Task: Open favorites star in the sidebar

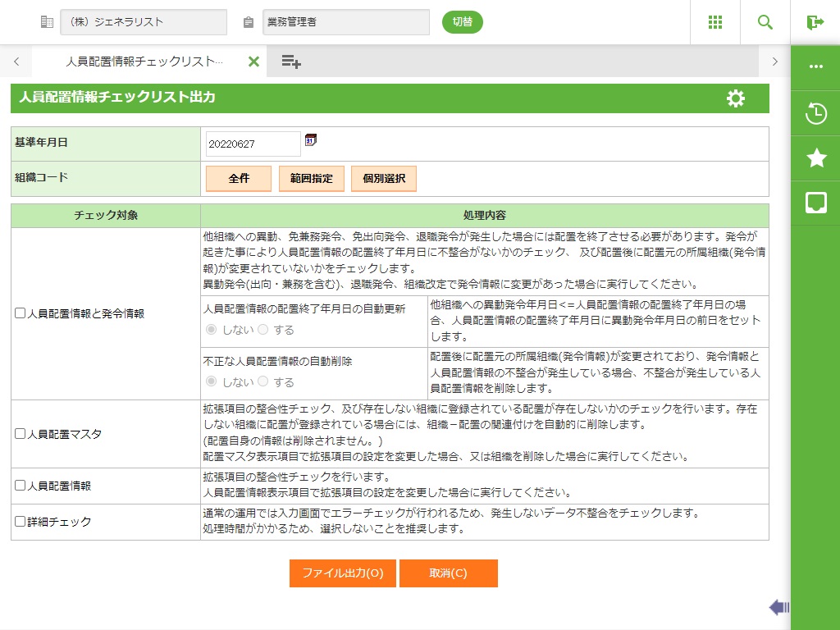Action: 815,158
